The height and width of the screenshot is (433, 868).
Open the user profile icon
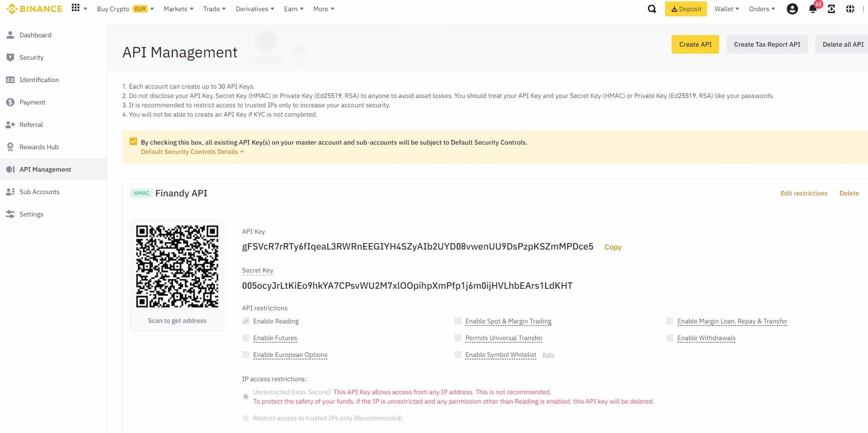tap(792, 9)
